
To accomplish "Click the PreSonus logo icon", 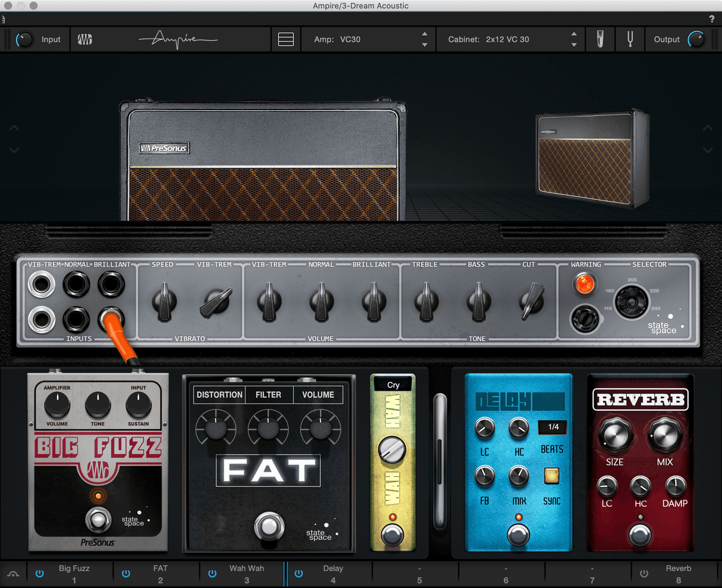I will coord(84,39).
